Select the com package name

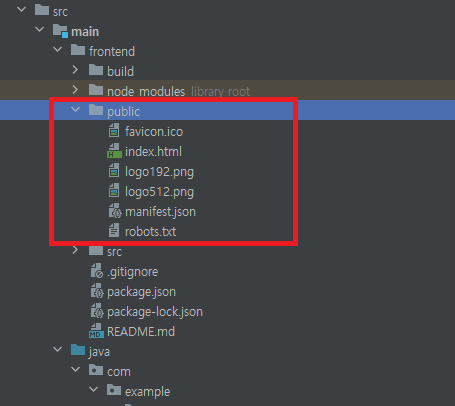tap(119, 372)
